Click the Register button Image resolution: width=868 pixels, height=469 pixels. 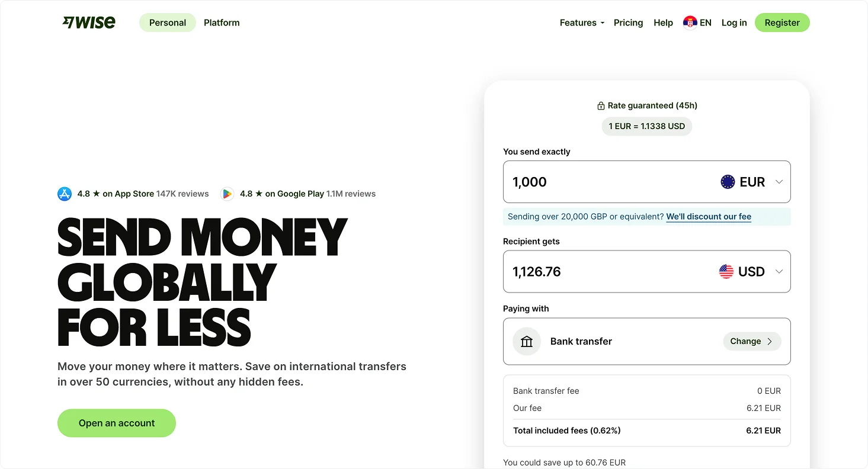coord(782,23)
